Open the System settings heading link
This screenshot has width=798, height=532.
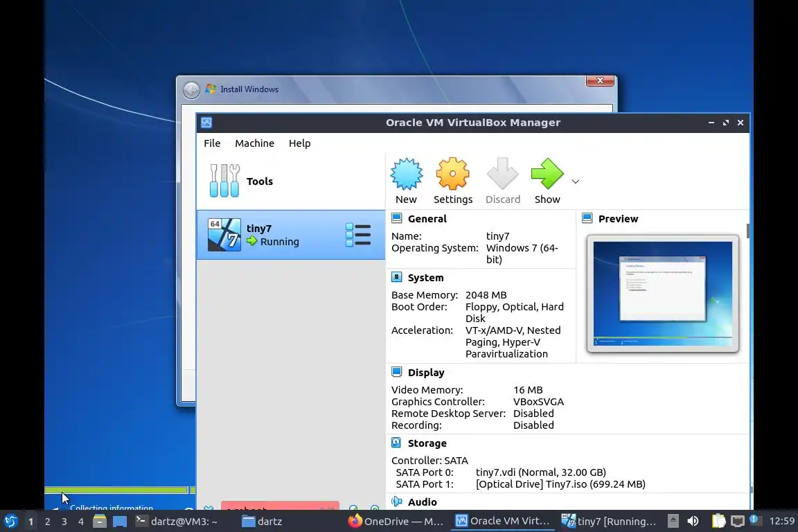[x=425, y=278]
